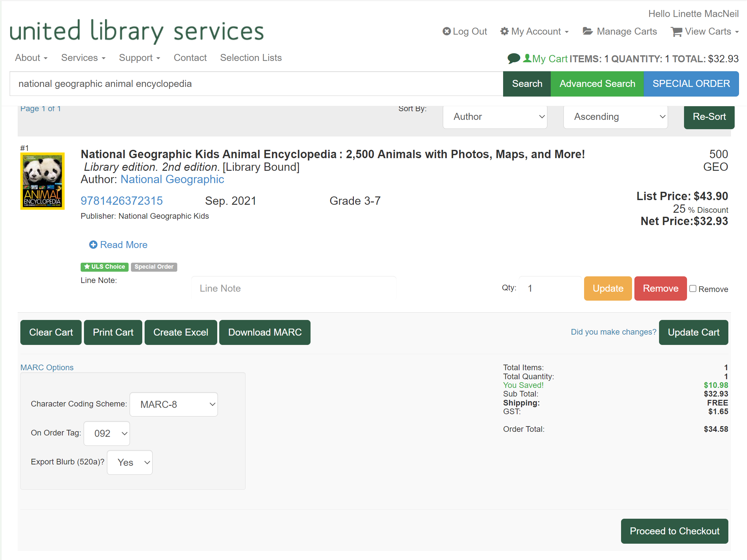Check the Remove checkbox for item #1
The height and width of the screenshot is (560, 747).
tap(693, 289)
